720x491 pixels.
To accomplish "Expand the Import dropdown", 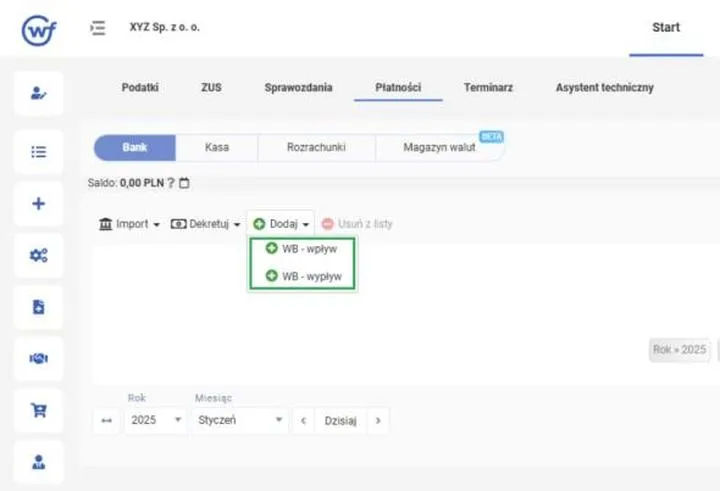I will pos(130,224).
